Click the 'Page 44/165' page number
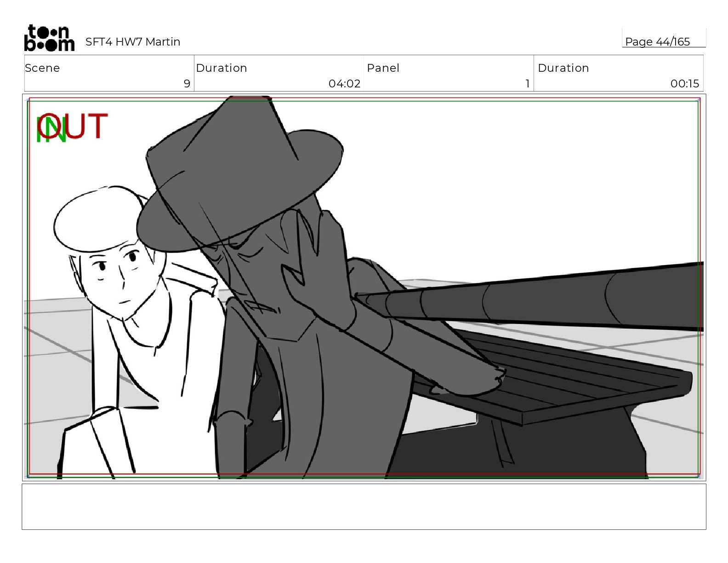The width and height of the screenshot is (728, 563). click(657, 42)
